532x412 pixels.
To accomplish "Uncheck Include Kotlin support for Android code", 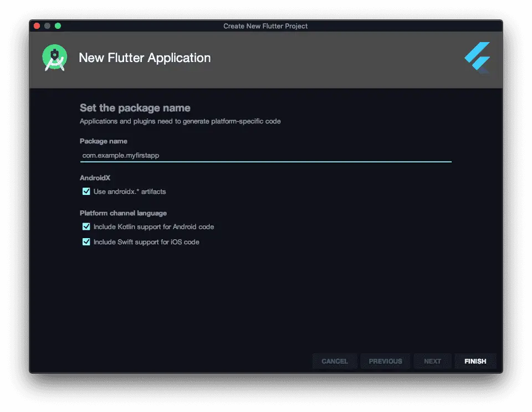I will coord(86,226).
